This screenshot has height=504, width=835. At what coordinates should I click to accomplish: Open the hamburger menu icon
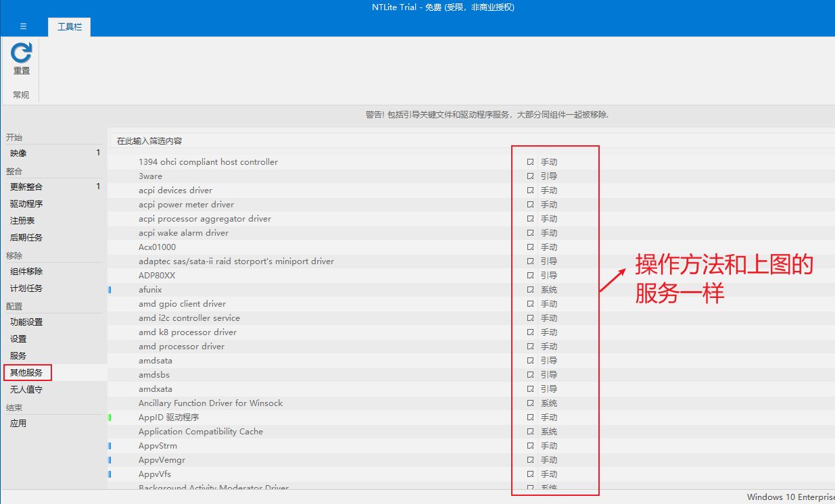(23, 26)
